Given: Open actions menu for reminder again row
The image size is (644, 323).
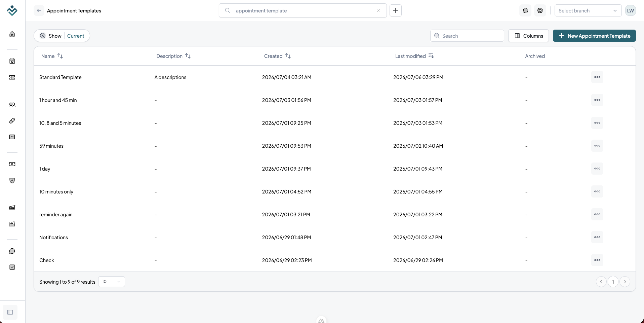Looking at the screenshot, I should click(x=597, y=214).
